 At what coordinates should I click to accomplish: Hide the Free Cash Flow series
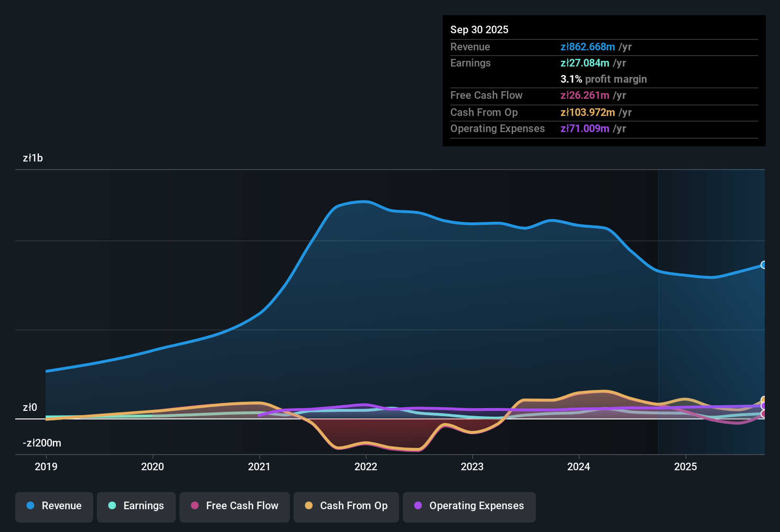point(235,506)
